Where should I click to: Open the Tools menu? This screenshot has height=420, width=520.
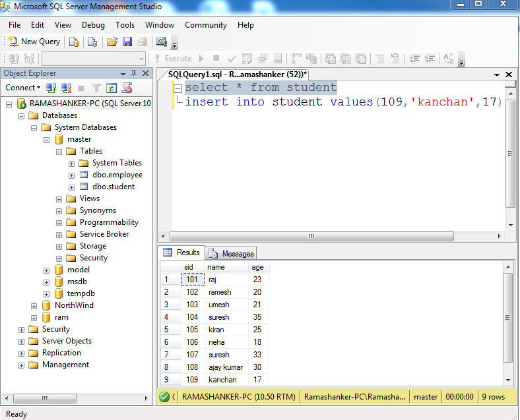coord(125,25)
